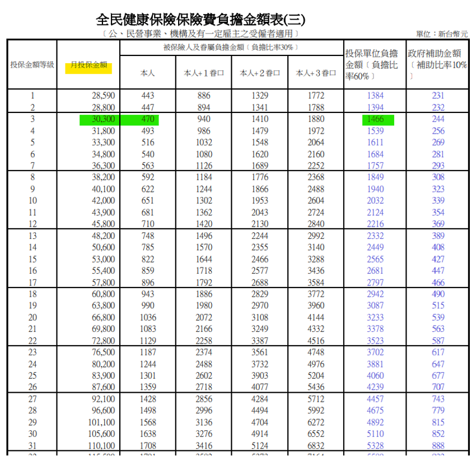
Task: Click the 政府補助金額 column header
Action: (x=437, y=64)
